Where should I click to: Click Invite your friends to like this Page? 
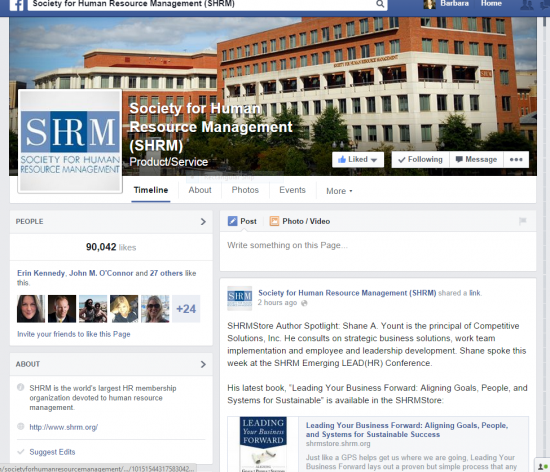click(x=74, y=334)
